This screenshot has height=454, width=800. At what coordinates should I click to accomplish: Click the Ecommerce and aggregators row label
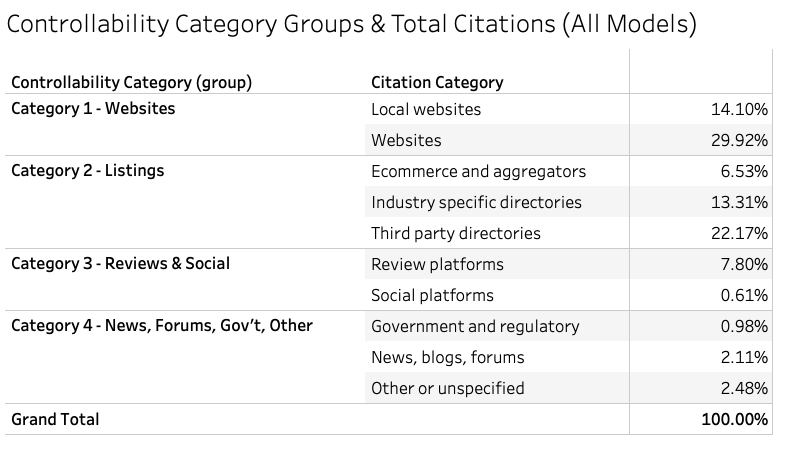coord(479,171)
